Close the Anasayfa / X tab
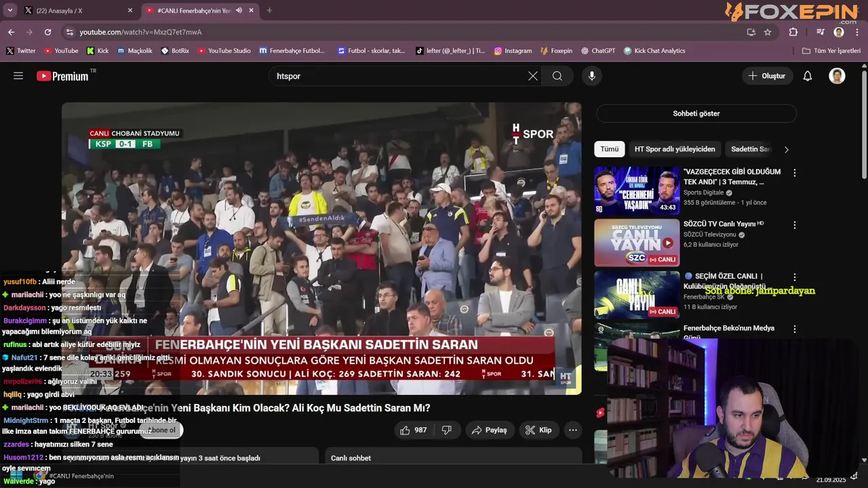This screenshot has height=488, width=868. [130, 10]
